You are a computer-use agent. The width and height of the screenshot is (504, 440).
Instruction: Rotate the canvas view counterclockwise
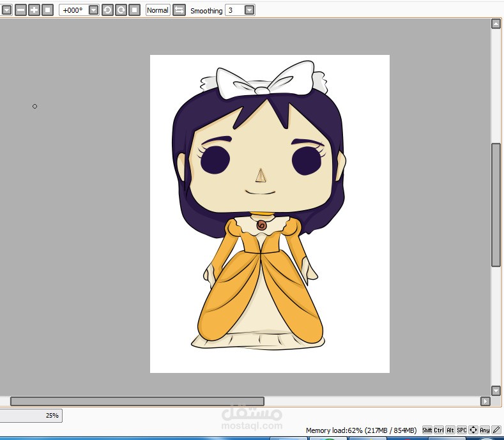pyautogui.click(x=107, y=10)
